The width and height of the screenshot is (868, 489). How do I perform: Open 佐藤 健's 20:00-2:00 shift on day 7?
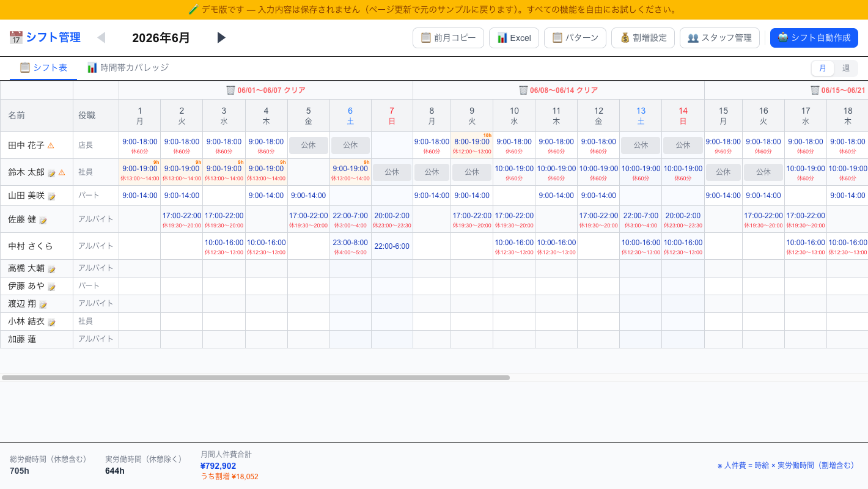392,219
